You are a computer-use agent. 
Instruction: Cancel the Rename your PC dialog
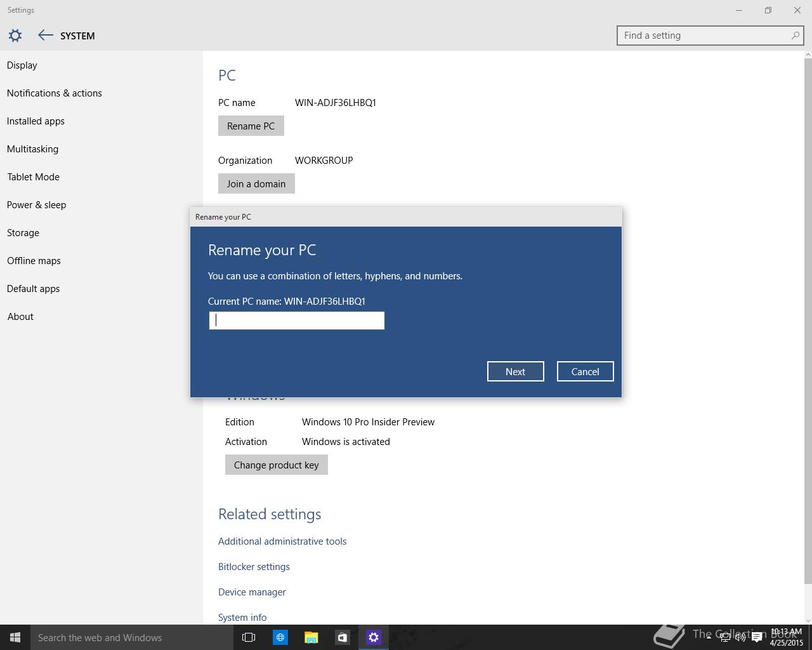[585, 371]
